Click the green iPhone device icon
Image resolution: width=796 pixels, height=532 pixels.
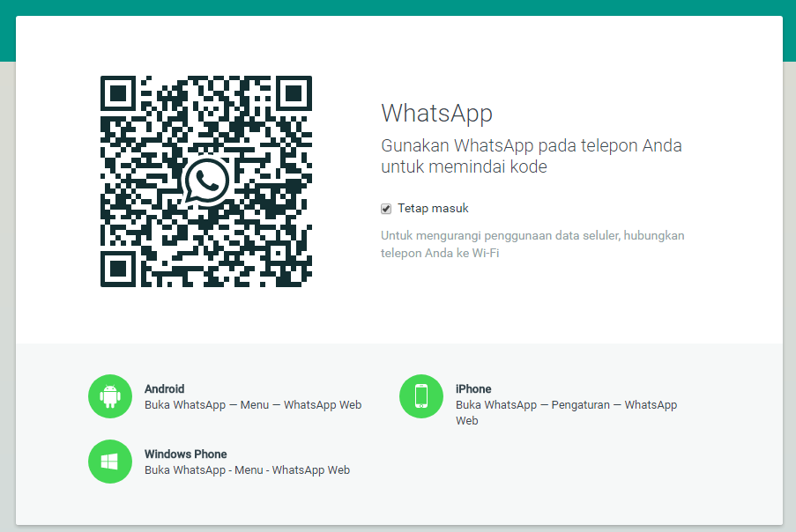tap(421, 396)
